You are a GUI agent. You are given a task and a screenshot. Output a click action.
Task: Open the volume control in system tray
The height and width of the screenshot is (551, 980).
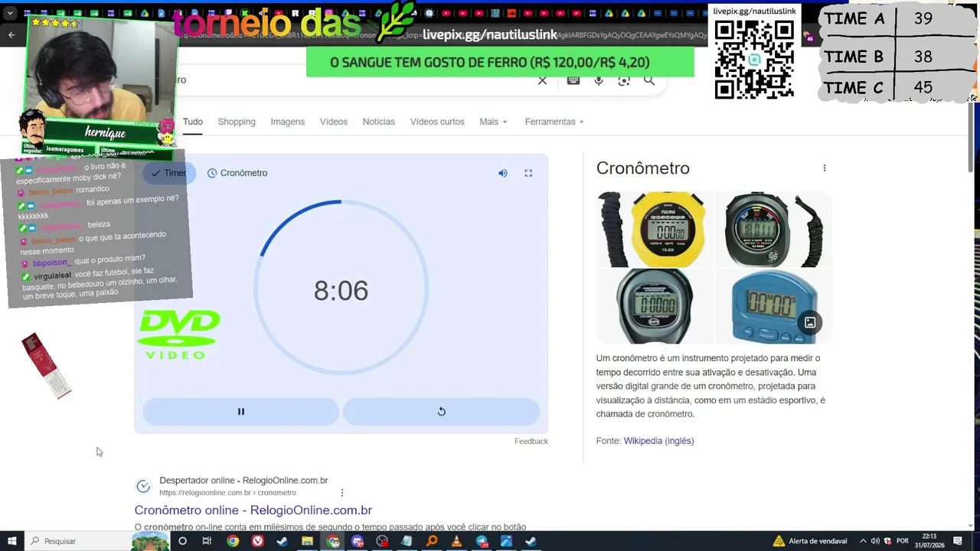[875, 541]
